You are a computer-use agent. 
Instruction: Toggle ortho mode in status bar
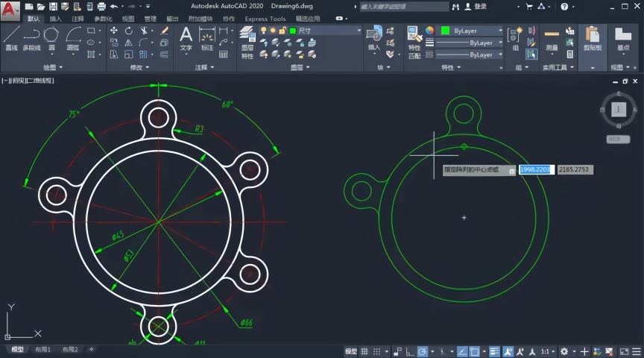(x=409, y=351)
